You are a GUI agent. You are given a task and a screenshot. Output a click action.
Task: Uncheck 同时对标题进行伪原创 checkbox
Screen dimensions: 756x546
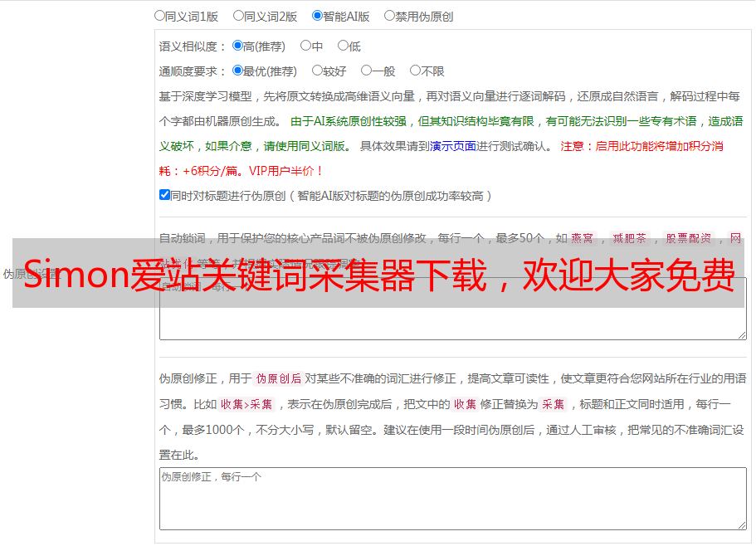164,195
